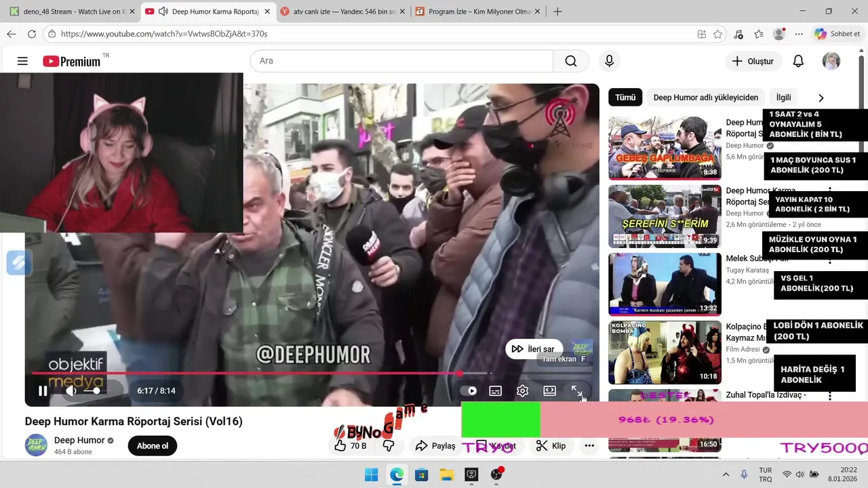Toggle subtitles in the player
This screenshot has height=488, width=868.
(496, 390)
